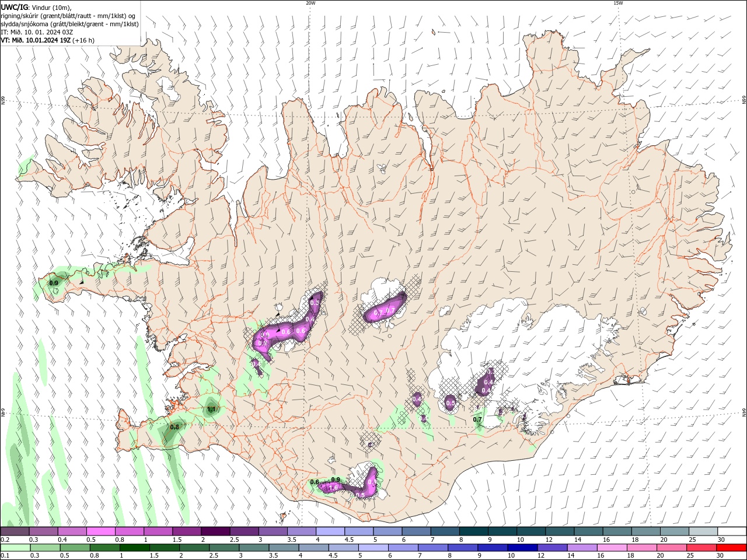Click the 4–4.5 grey-blue lower scale swatch
Image resolution: width=747 pixels, height=560 pixels.
(313, 548)
